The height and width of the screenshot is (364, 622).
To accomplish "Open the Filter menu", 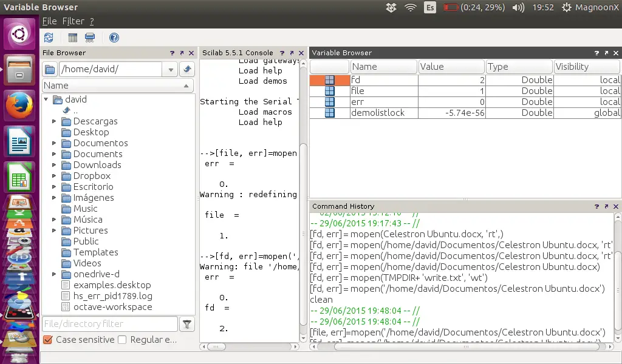I will (73, 21).
